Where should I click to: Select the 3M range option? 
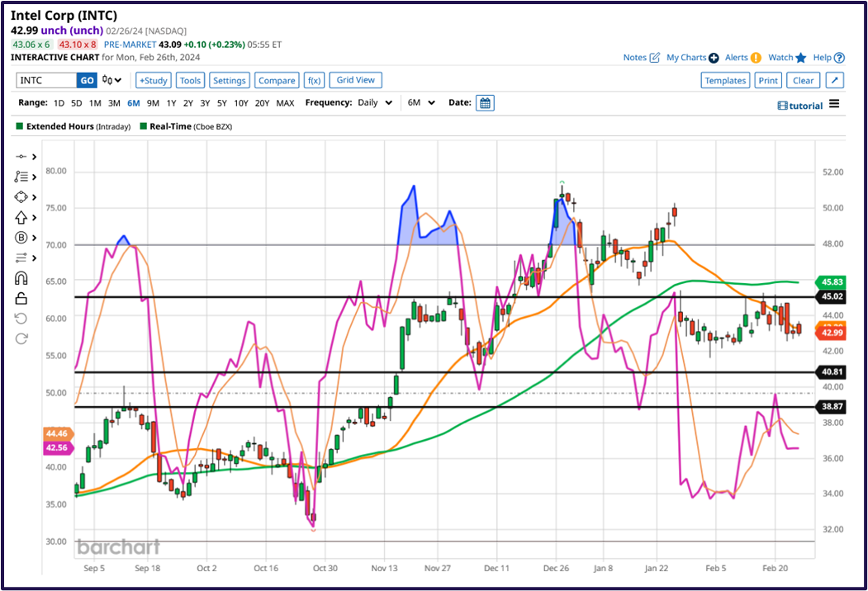114,103
